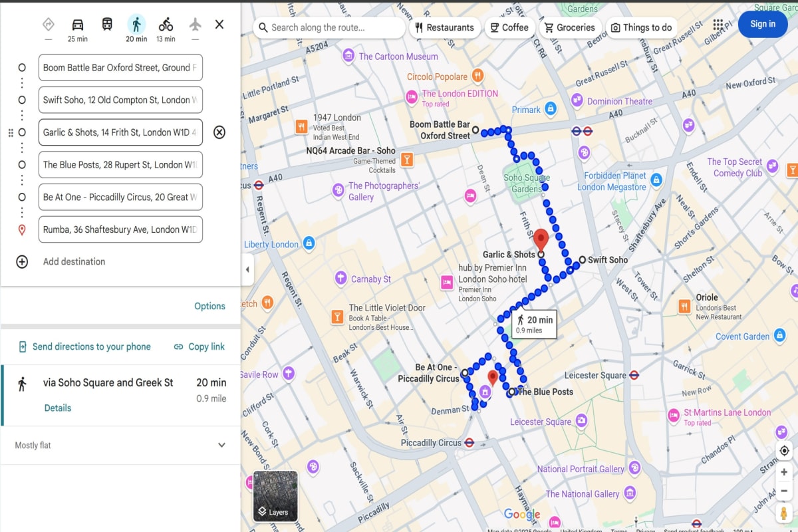The width and height of the screenshot is (798, 532).
Task: Copy the route link
Action: (x=199, y=346)
